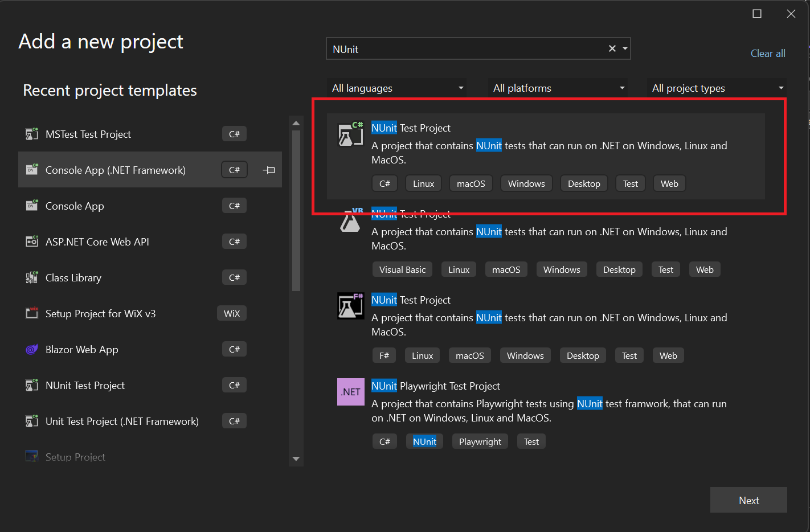Click the Console App template icon
This screenshot has width=810, height=532.
[x=31, y=205]
